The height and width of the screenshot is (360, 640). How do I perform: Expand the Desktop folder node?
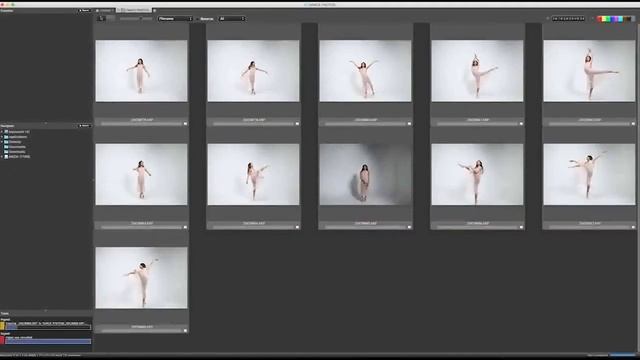click(2, 142)
